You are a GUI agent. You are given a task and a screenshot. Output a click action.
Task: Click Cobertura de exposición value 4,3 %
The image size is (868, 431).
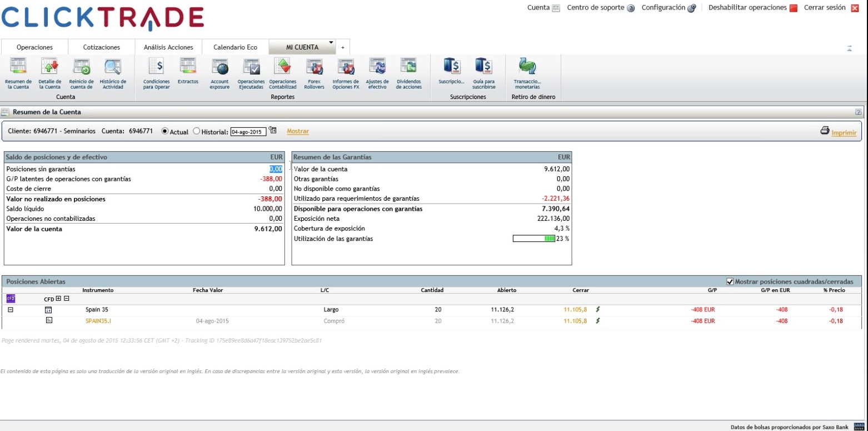pyautogui.click(x=562, y=229)
